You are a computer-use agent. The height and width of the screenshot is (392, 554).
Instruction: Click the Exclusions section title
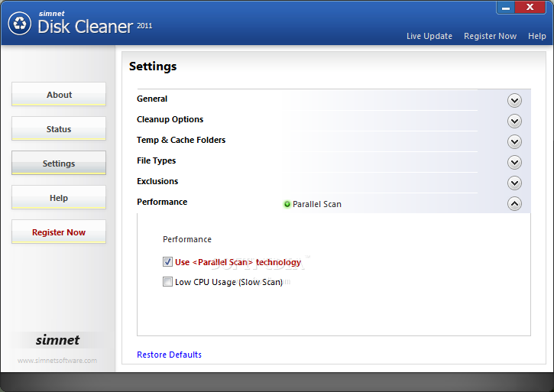tap(157, 181)
